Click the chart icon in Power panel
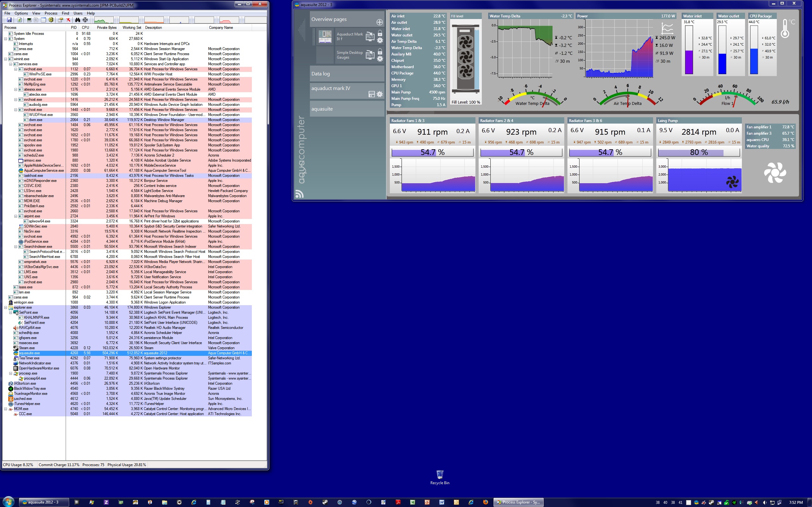812x507 pixels. click(x=667, y=28)
